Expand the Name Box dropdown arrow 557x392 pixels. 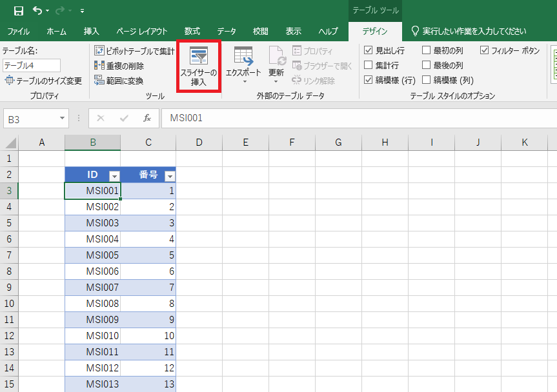[62, 119]
